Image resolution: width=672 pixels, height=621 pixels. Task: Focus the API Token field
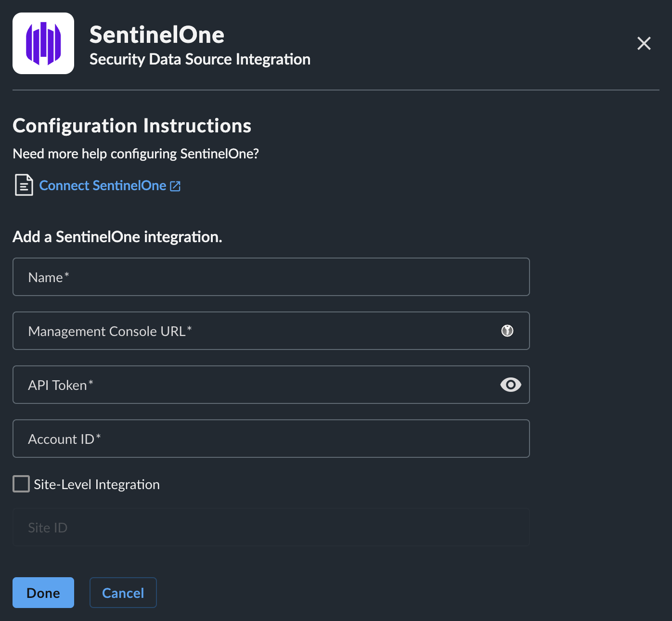pos(271,385)
